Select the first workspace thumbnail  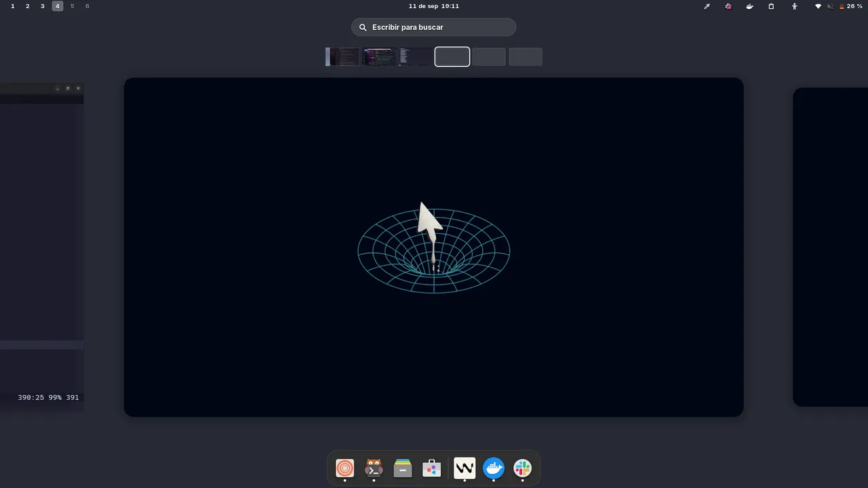(342, 57)
